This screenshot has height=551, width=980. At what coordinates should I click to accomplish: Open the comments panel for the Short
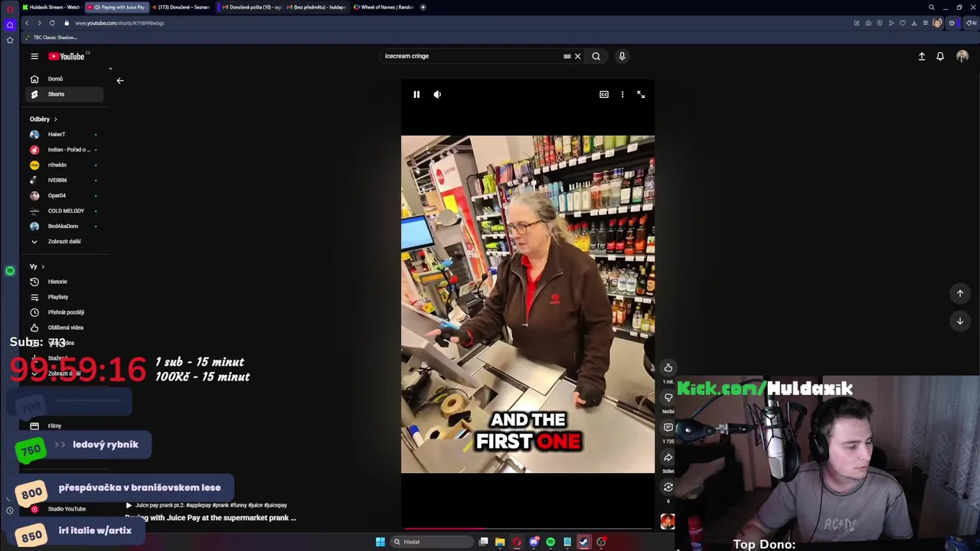[x=668, y=427]
